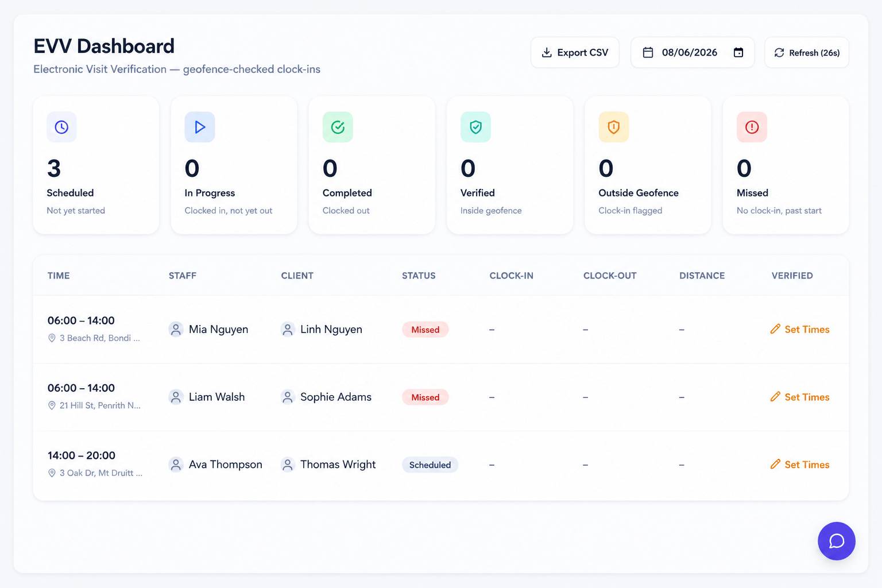Click the CLOCK-OUT column header
This screenshot has height=588, width=882.
pos(610,276)
